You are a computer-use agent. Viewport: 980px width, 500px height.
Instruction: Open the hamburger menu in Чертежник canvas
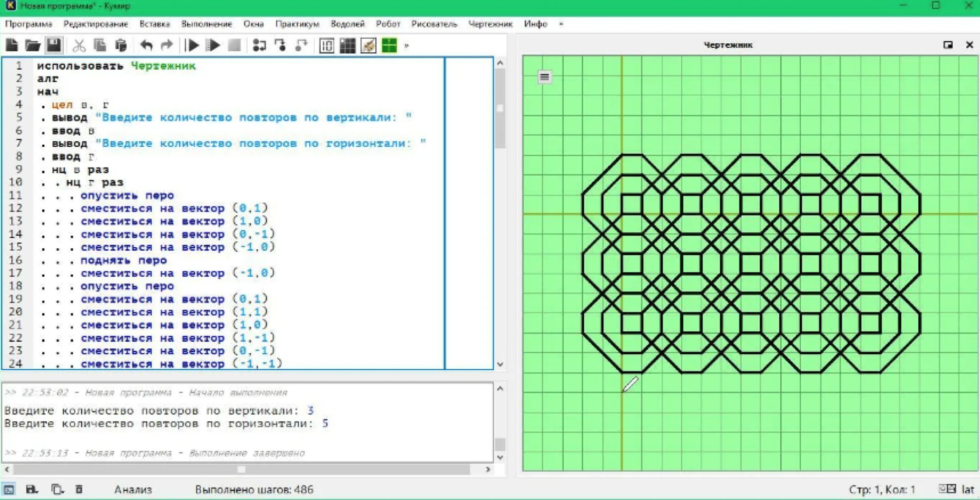(x=545, y=77)
